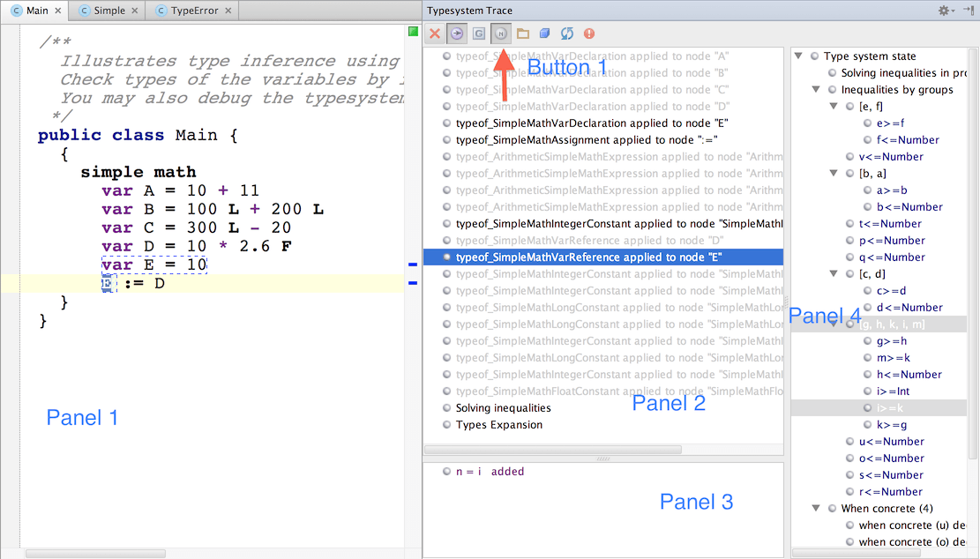Collapse the [e, f] group node
Image resolution: width=980 pixels, height=559 pixels.
click(x=834, y=107)
